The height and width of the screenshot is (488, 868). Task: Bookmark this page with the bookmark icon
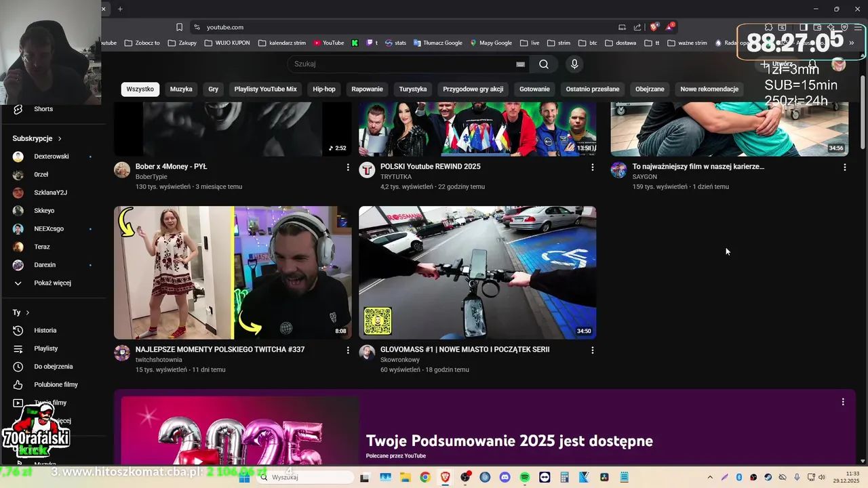point(179,27)
